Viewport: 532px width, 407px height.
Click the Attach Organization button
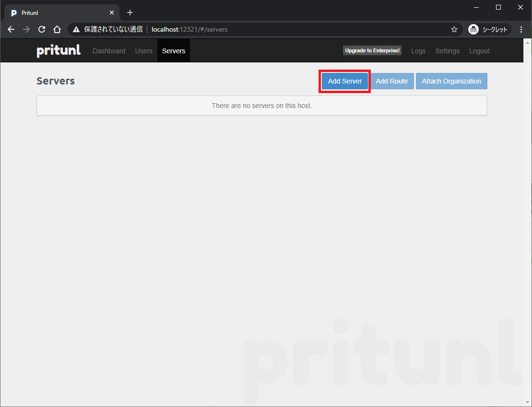point(451,81)
